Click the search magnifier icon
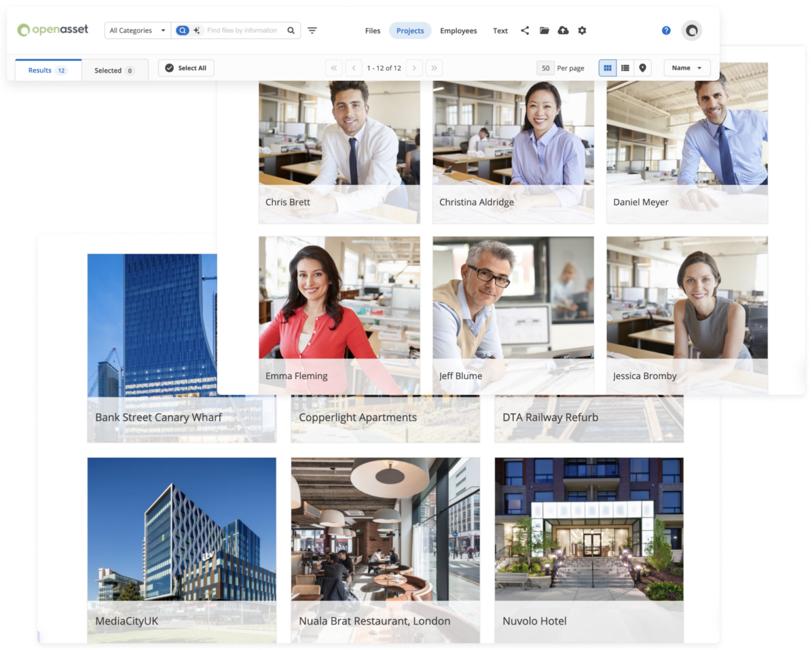Screen dimensions: 812x650 [x=290, y=31]
